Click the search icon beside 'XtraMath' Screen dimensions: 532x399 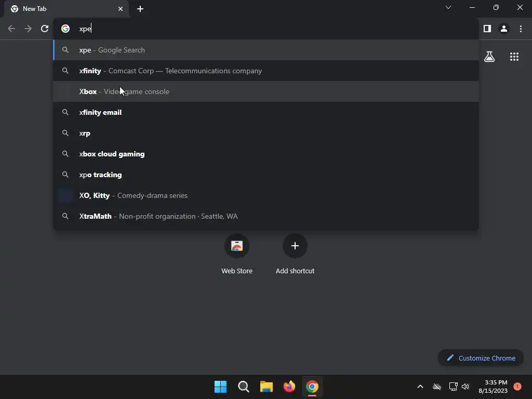tap(65, 216)
